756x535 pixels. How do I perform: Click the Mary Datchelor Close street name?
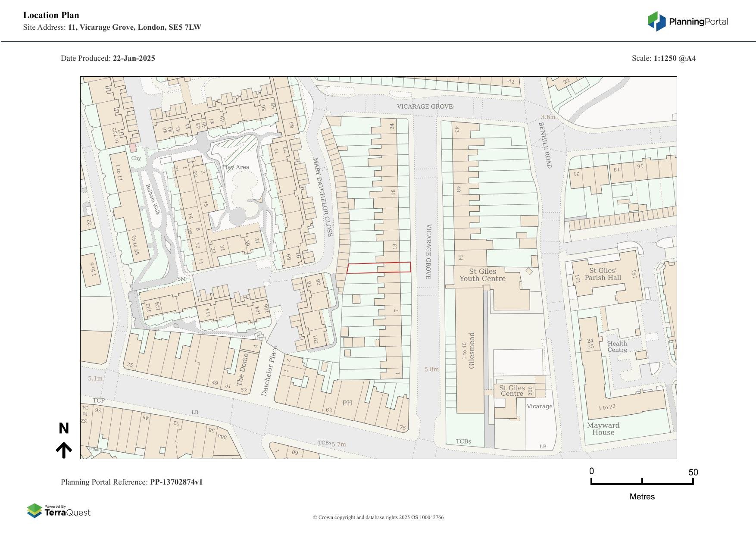click(x=323, y=197)
